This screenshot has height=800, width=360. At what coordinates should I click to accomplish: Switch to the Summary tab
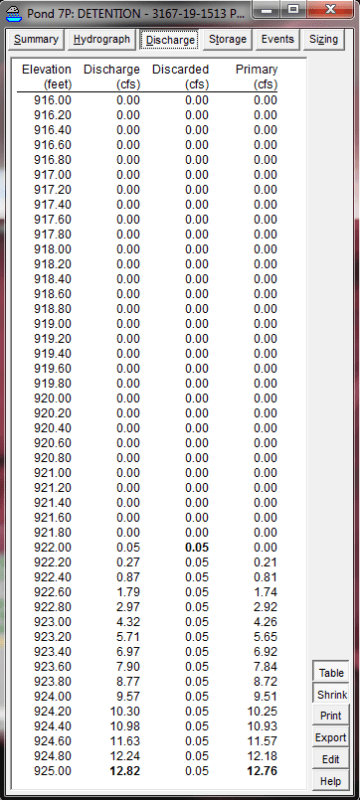coord(36,40)
